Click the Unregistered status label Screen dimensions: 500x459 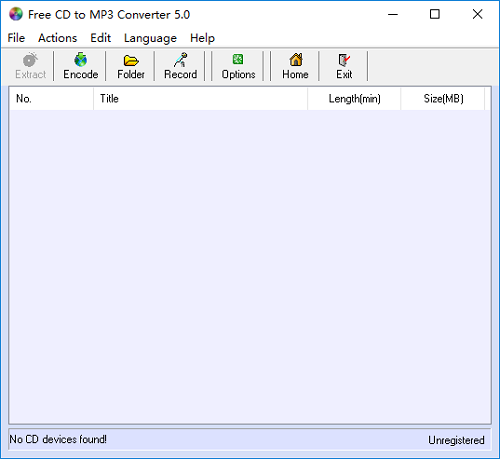point(456,440)
